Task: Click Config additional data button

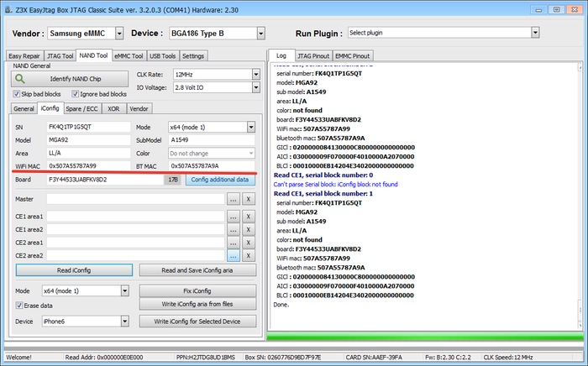Action: (x=220, y=180)
